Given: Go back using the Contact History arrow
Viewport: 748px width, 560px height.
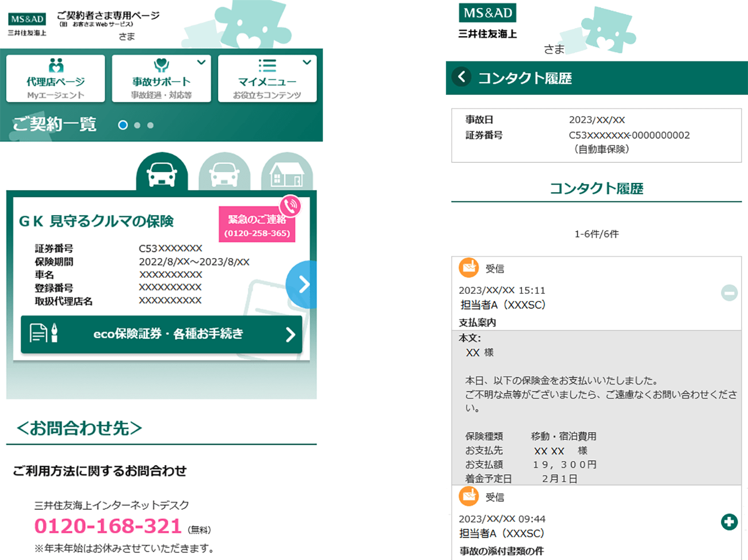Looking at the screenshot, I should (x=461, y=77).
